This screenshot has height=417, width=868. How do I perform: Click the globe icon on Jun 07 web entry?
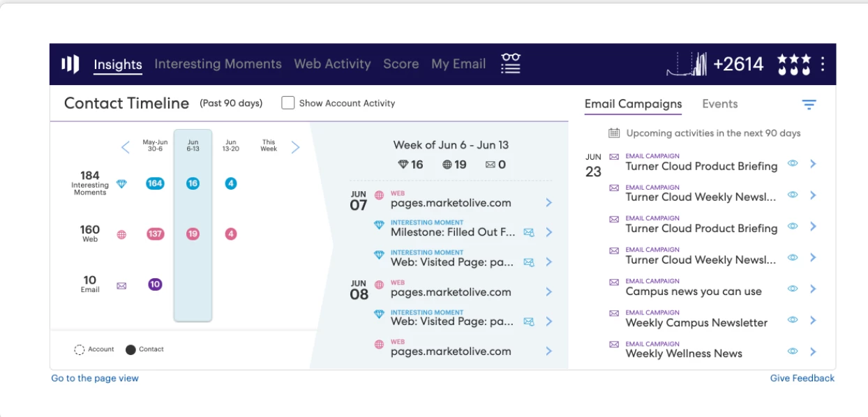pos(379,195)
